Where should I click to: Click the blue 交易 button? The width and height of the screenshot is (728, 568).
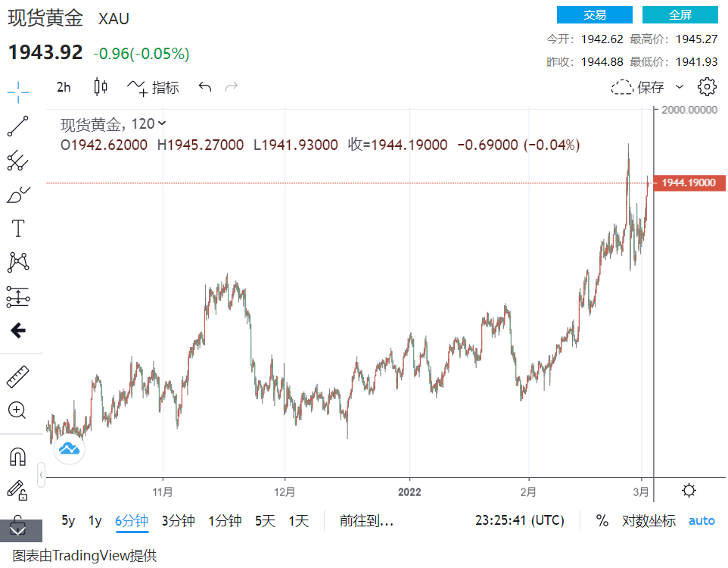(594, 15)
